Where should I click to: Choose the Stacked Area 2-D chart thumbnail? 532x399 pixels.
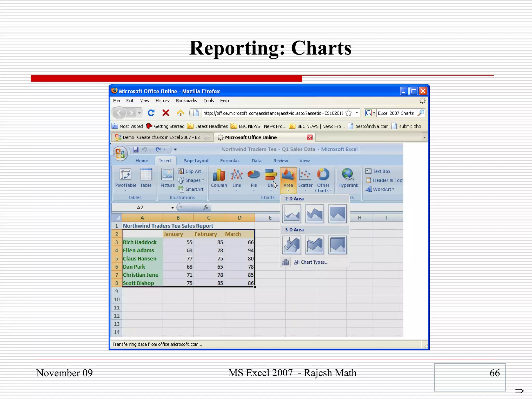coord(314,214)
